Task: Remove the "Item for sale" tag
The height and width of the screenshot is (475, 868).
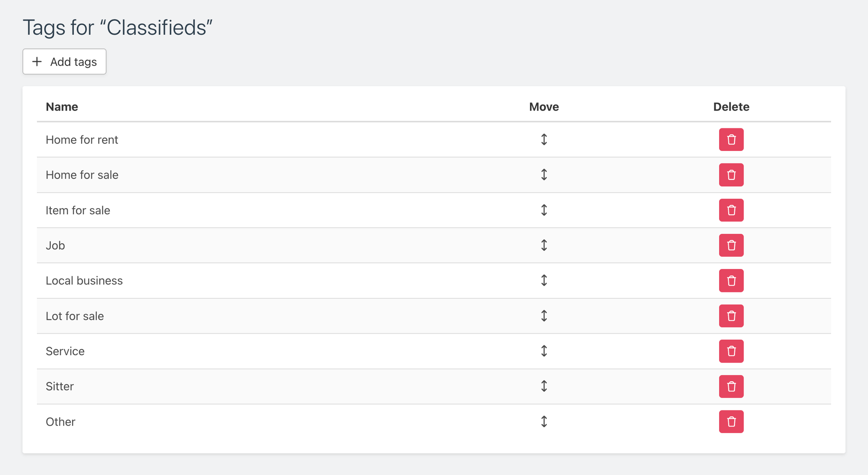Action: 731,210
